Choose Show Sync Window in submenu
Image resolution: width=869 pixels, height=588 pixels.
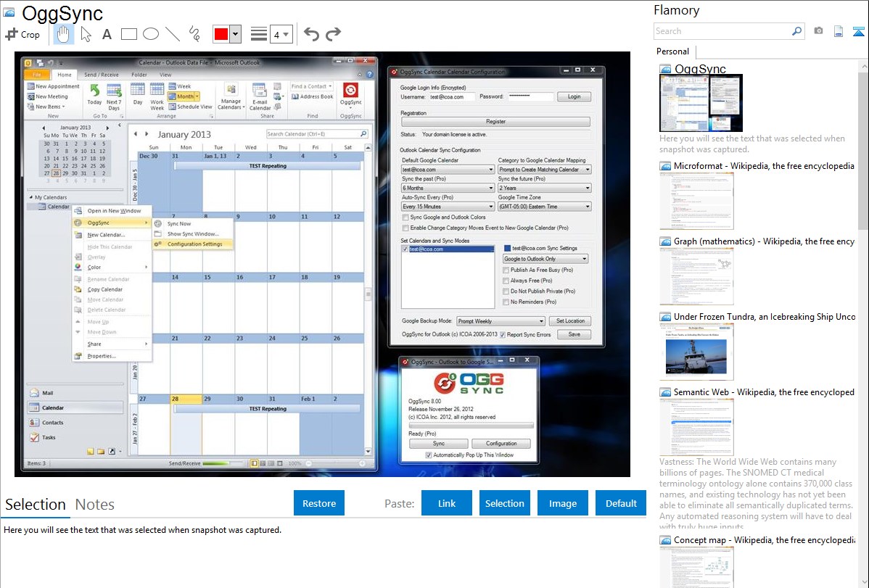coord(193,234)
